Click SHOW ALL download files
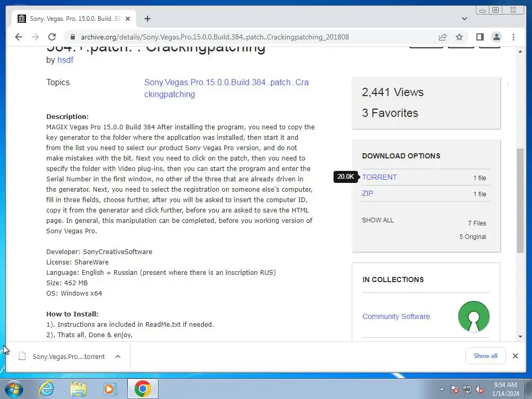The height and width of the screenshot is (399, 532). (x=378, y=220)
